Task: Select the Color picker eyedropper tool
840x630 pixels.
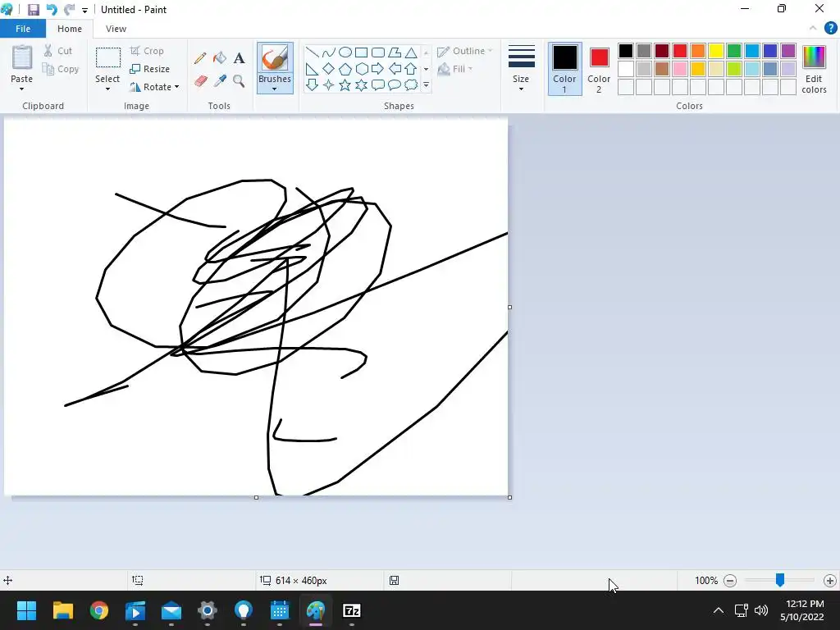Action: tap(220, 81)
